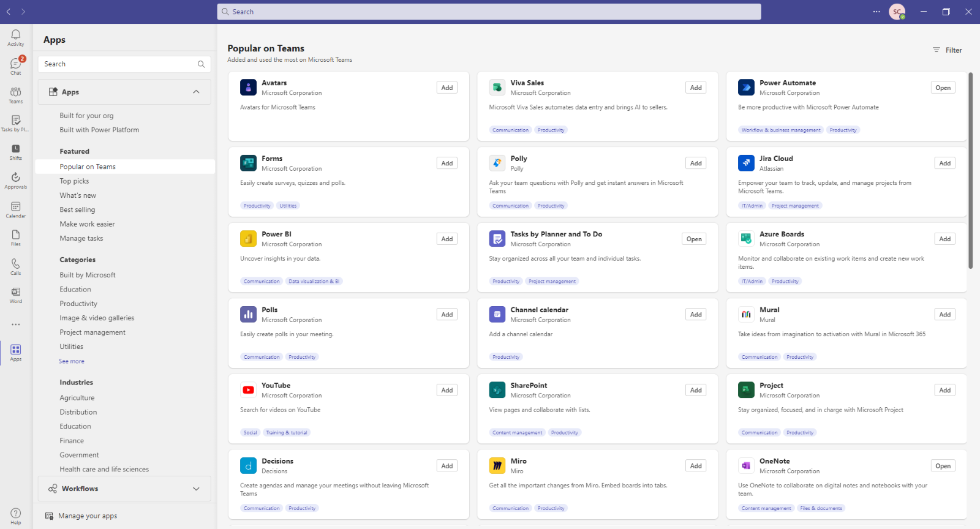
Task: Click the Power Automate app icon
Action: 746,88
